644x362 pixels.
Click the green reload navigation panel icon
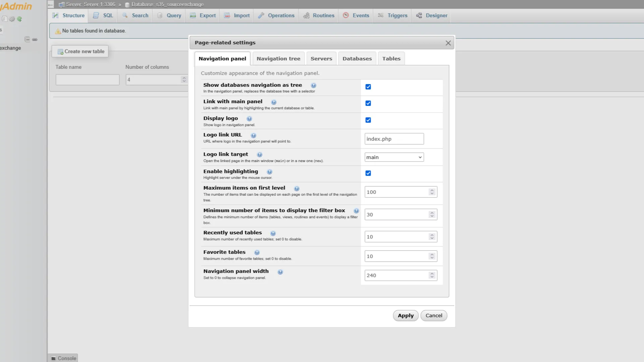(19, 19)
